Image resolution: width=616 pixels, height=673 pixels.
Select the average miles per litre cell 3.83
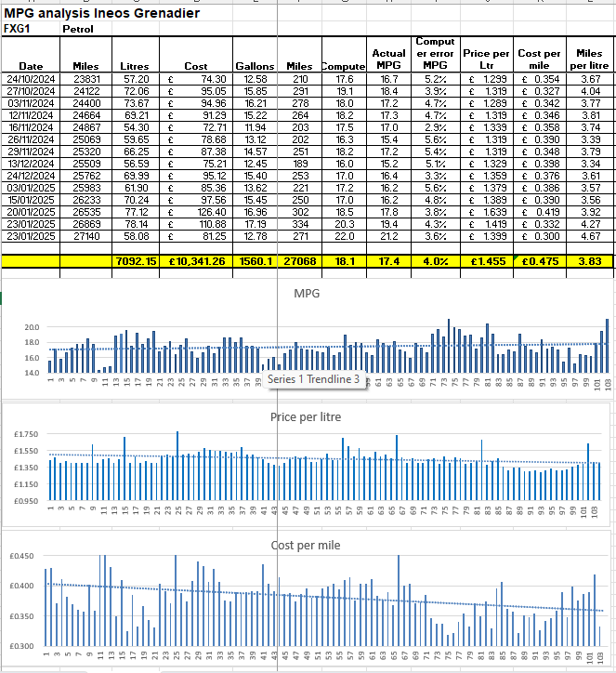click(x=590, y=261)
